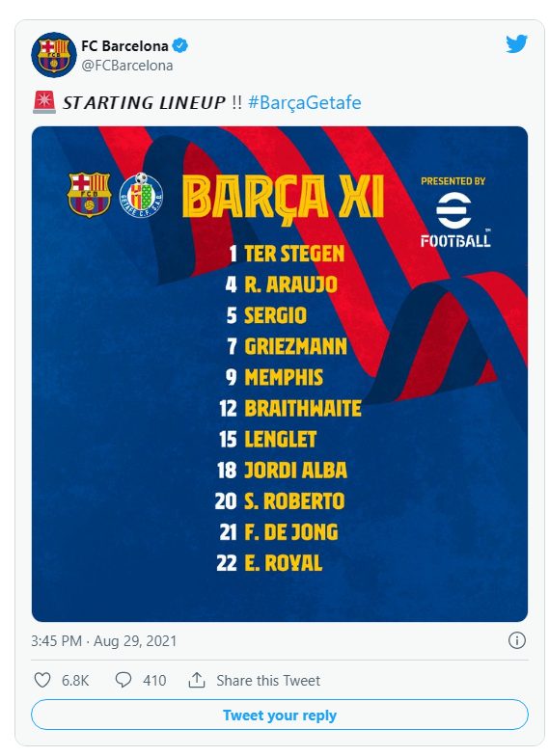Click the siren emoji in tweet
The width and height of the screenshot is (549, 756).
coord(44,102)
